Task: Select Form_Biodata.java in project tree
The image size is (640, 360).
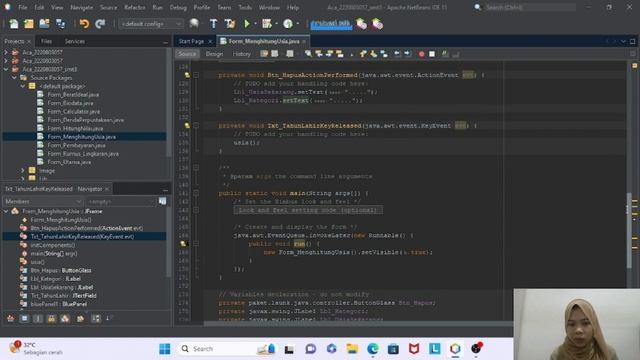Action: 70,103
